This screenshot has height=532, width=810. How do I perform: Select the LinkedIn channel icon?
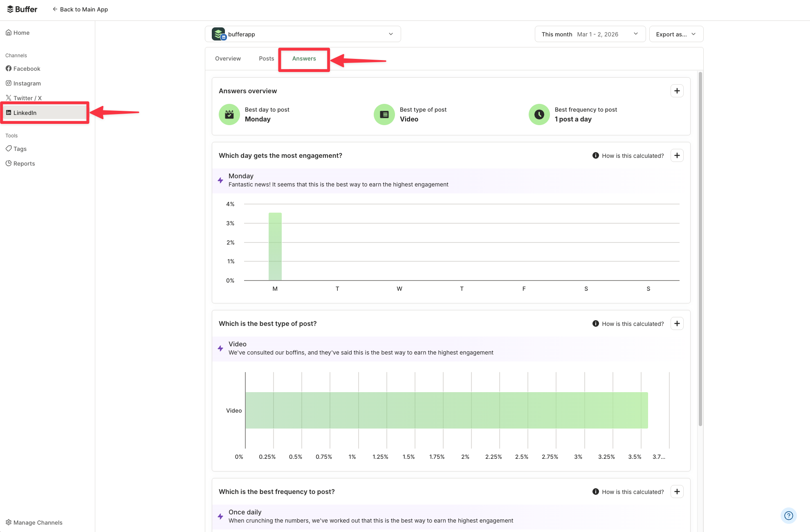[x=9, y=112]
